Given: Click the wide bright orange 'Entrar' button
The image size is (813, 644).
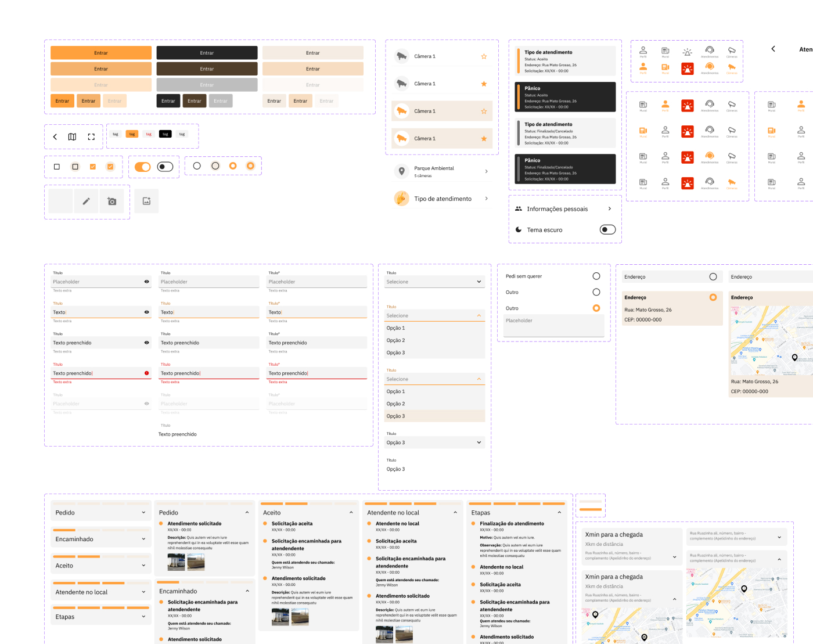Looking at the screenshot, I should 101,53.
